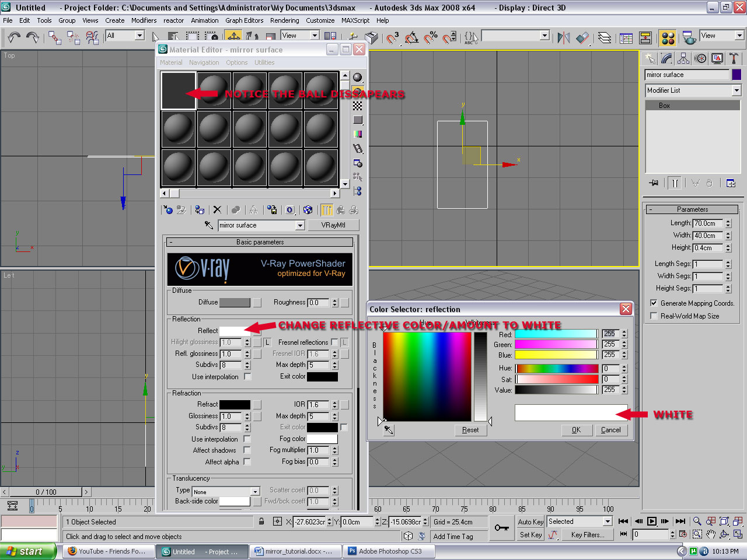
Task: Pick material from object with eyedropper
Action: point(208,225)
